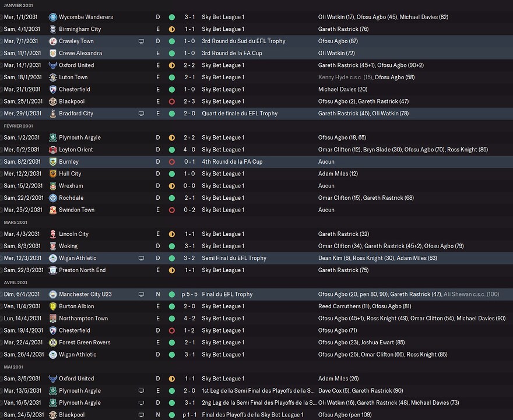Click the Wrexham club badge
Screen dimensions: 513x420
52,186
